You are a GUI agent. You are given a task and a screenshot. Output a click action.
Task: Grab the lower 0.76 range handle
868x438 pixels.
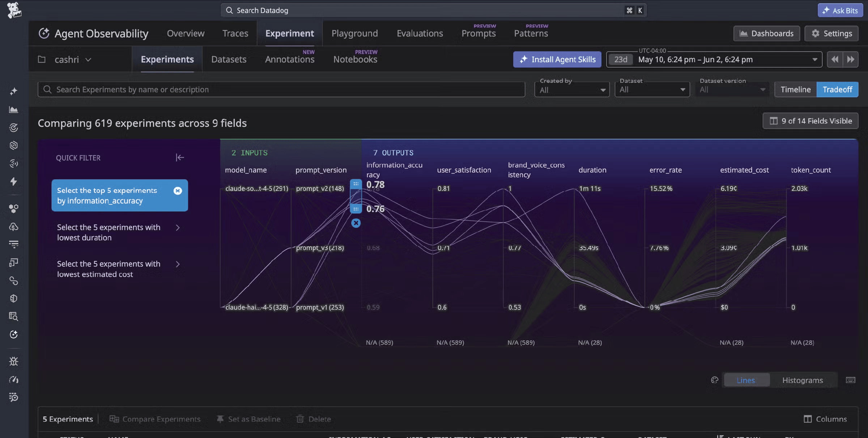point(356,209)
